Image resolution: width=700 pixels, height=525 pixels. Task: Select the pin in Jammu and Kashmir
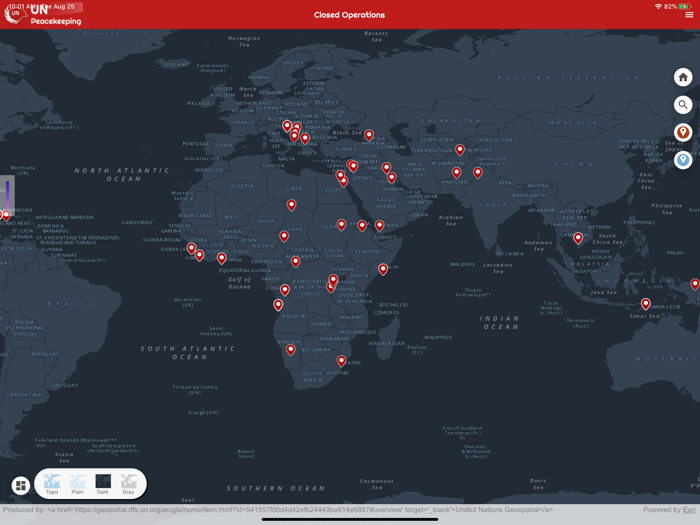coord(478,172)
